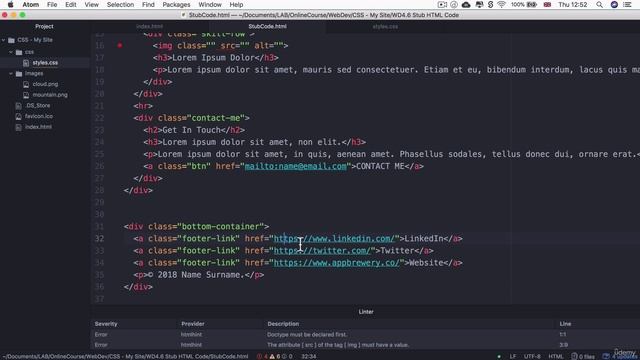The image size is (640, 360).
Task: Click the display mirroring icon in menu bar
Action: click(479, 4)
